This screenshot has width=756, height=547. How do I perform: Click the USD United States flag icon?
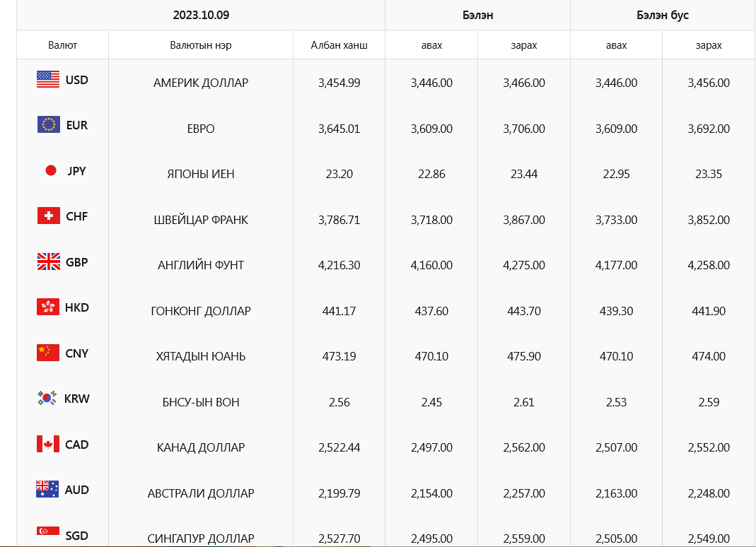[x=48, y=79]
